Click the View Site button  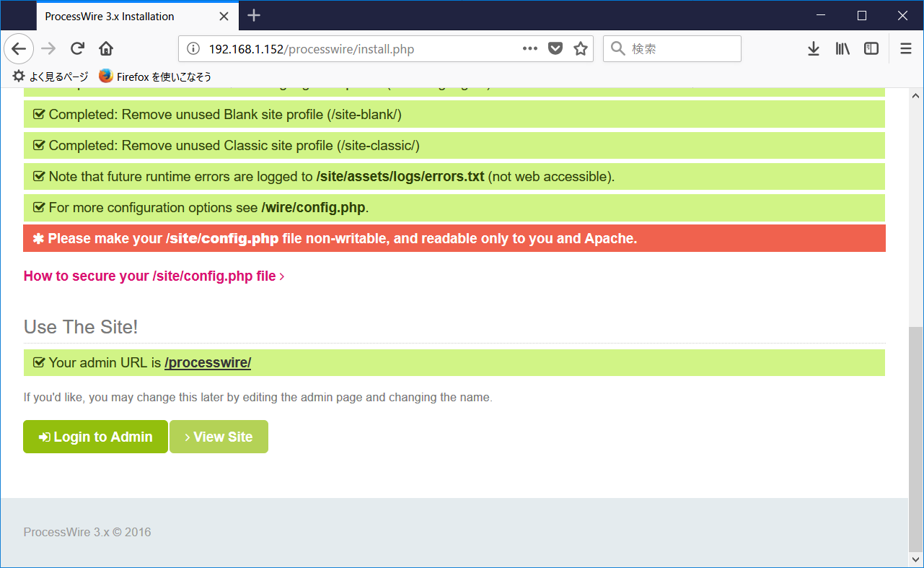click(x=219, y=436)
